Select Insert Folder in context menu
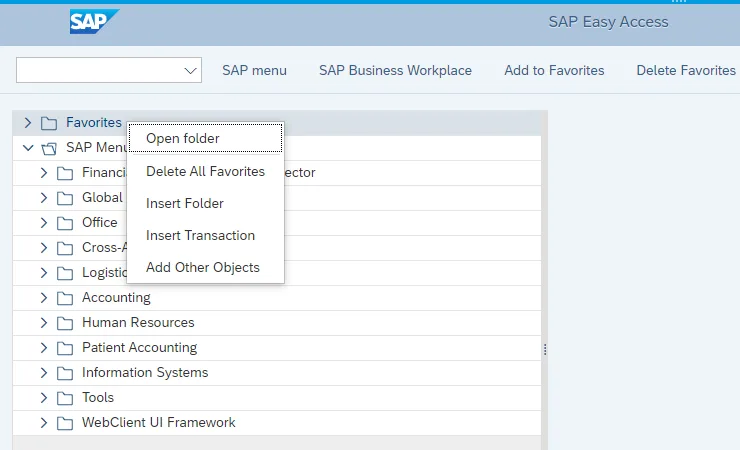740x450 pixels. pyautogui.click(x=206, y=203)
